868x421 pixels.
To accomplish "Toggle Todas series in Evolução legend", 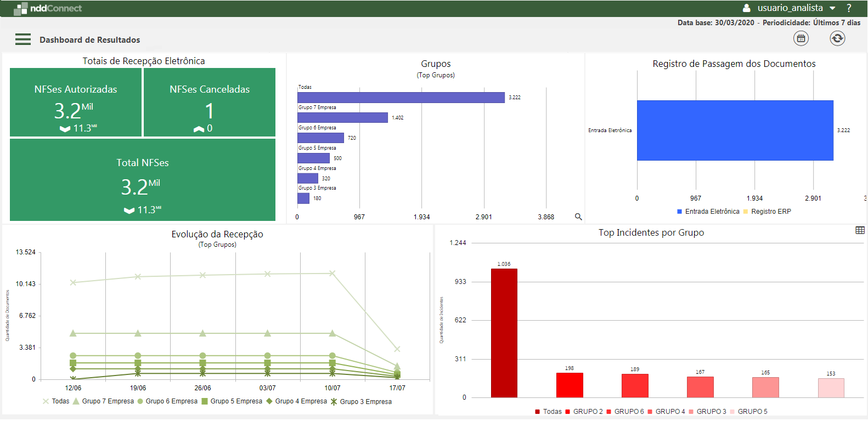I will pos(56,401).
